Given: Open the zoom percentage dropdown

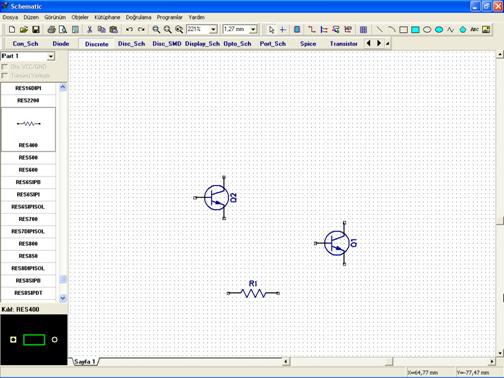Looking at the screenshot, I should pos(213,30).
